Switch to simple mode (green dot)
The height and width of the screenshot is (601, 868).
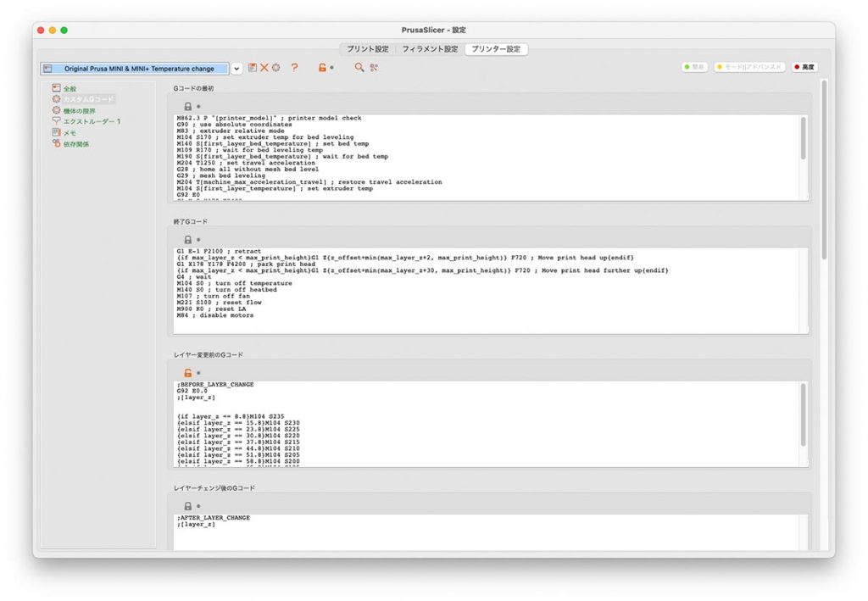click(694, 67)
